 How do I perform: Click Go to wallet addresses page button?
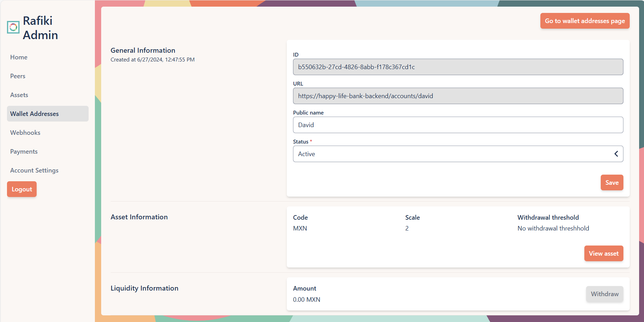(x=585, y=21)
